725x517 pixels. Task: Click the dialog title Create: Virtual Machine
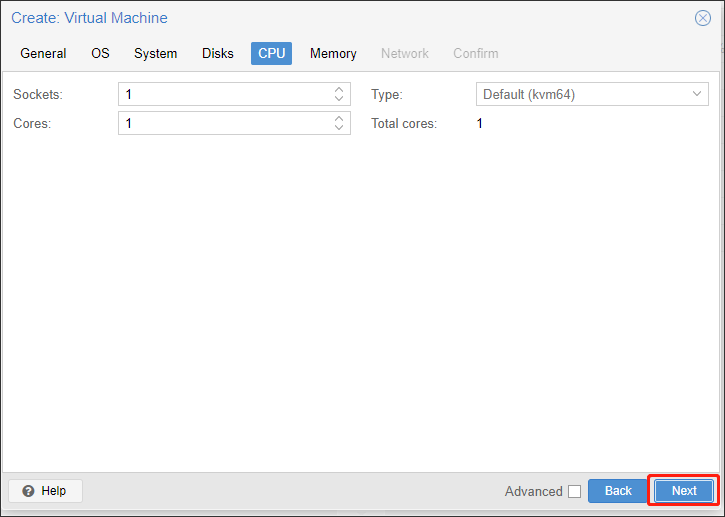pos(89,18)
